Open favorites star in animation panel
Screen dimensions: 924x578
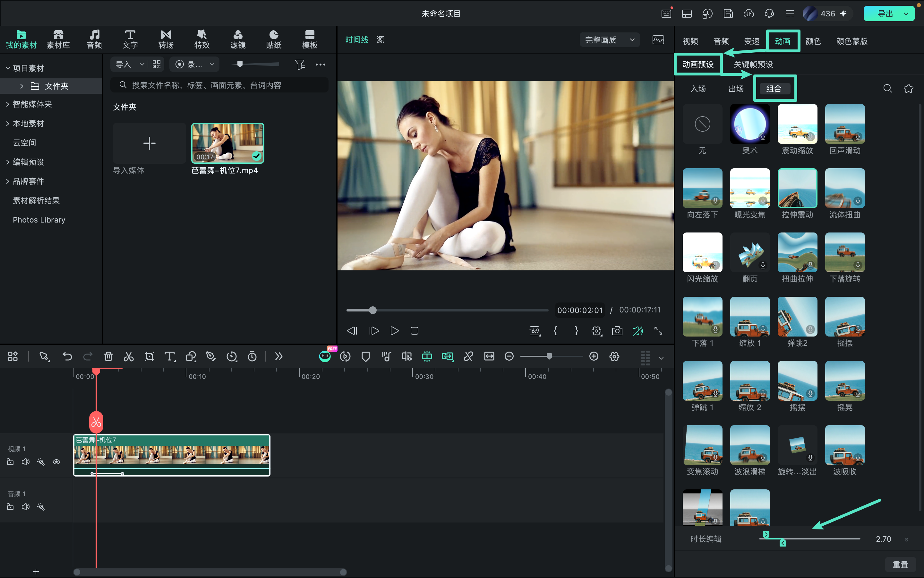tap(908, 89)
